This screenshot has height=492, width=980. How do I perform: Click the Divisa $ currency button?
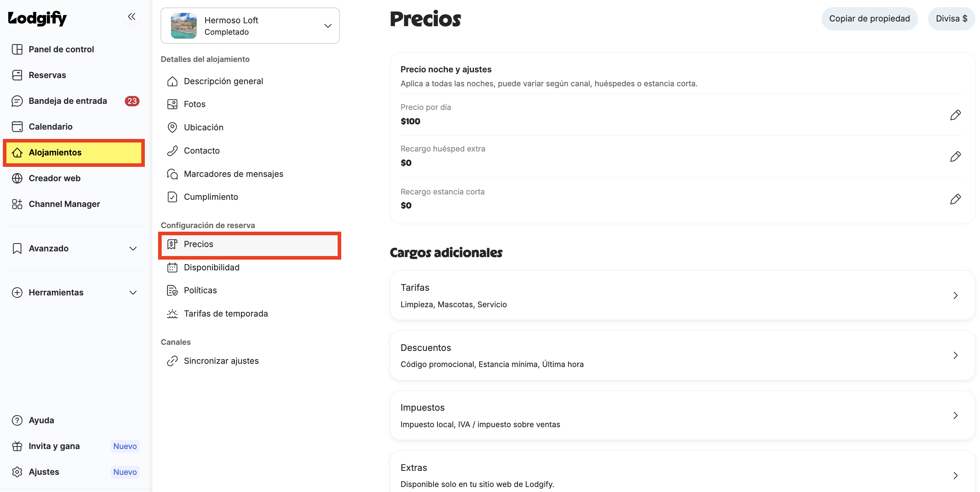pyautogui.click(x=951, y=19)
